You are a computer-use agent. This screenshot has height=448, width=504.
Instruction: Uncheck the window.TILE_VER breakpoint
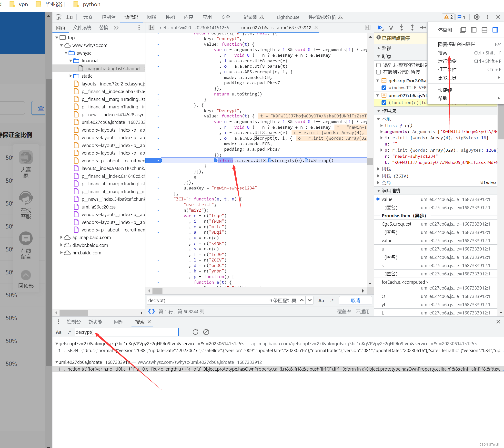coord(384,88)
